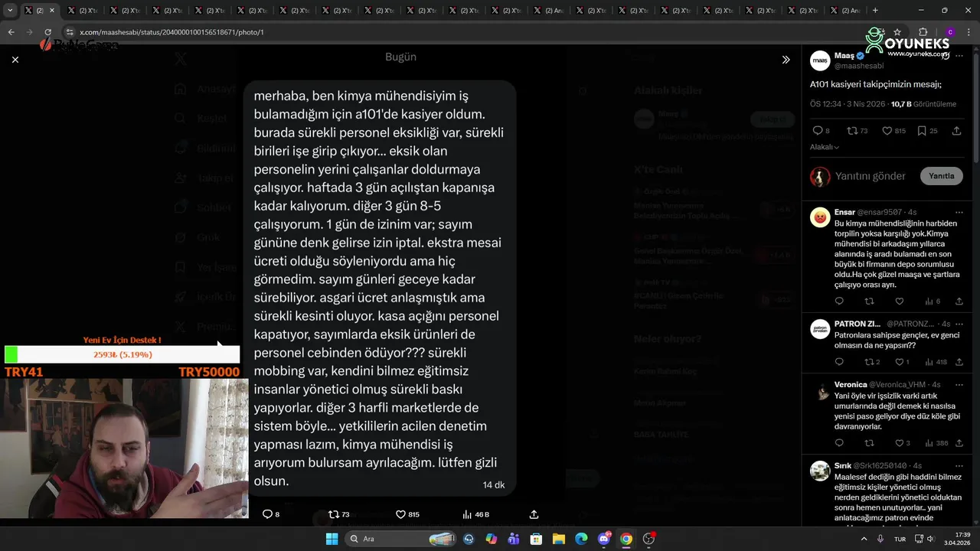Open the Windows Start menu

pos(332,539)
